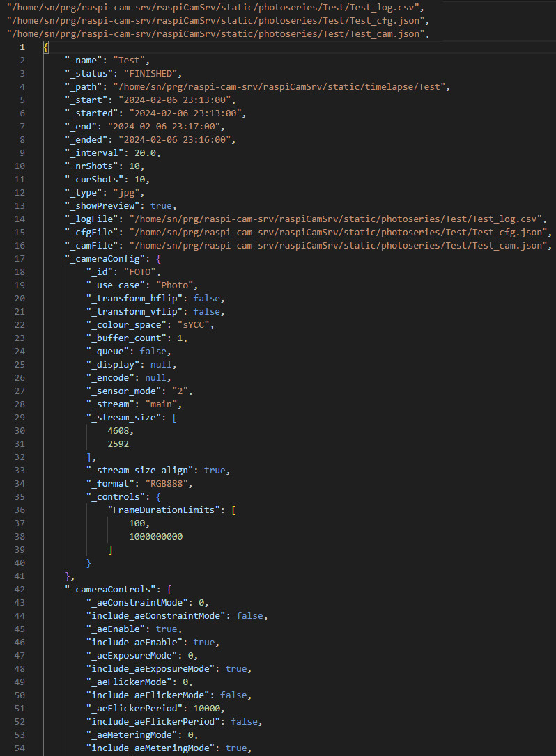Click the "include_aeFlickerPeriod" key
The height and width of the screenshot is (756, 556).
pos(153,722)
